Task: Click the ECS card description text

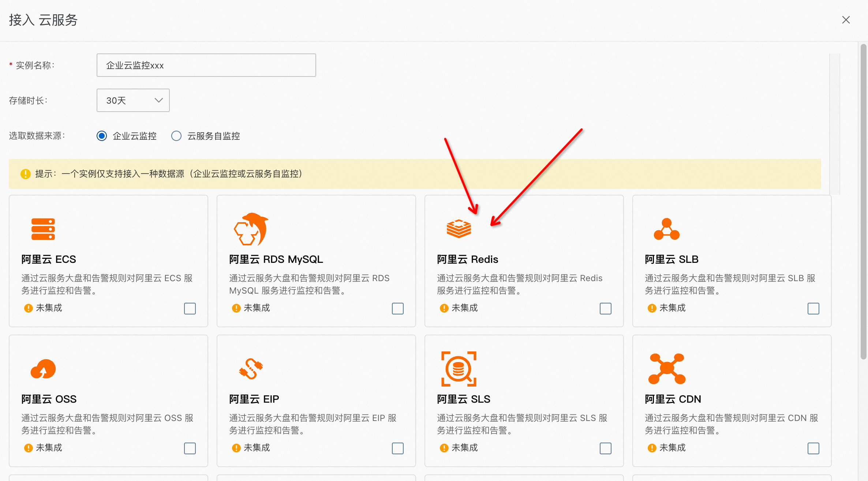Action: pos(107,284)
